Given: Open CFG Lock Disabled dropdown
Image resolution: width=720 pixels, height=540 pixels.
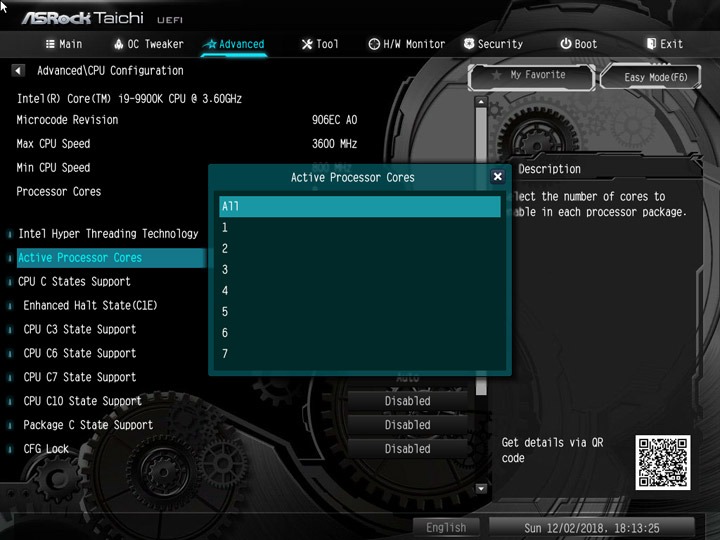Looking at the screenshot, I should (x=407, y=449).
